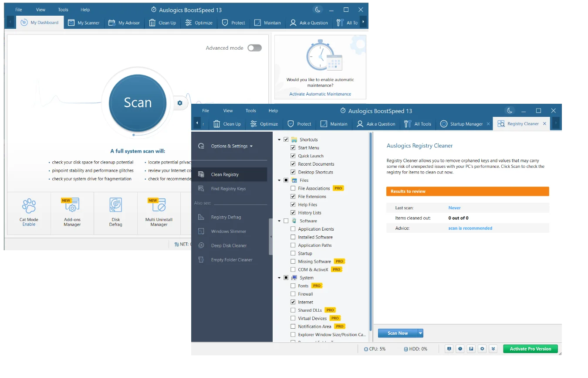Switch to dark mode using the moon icon
This screenshot has height=378, width=588.
point(510,111)
